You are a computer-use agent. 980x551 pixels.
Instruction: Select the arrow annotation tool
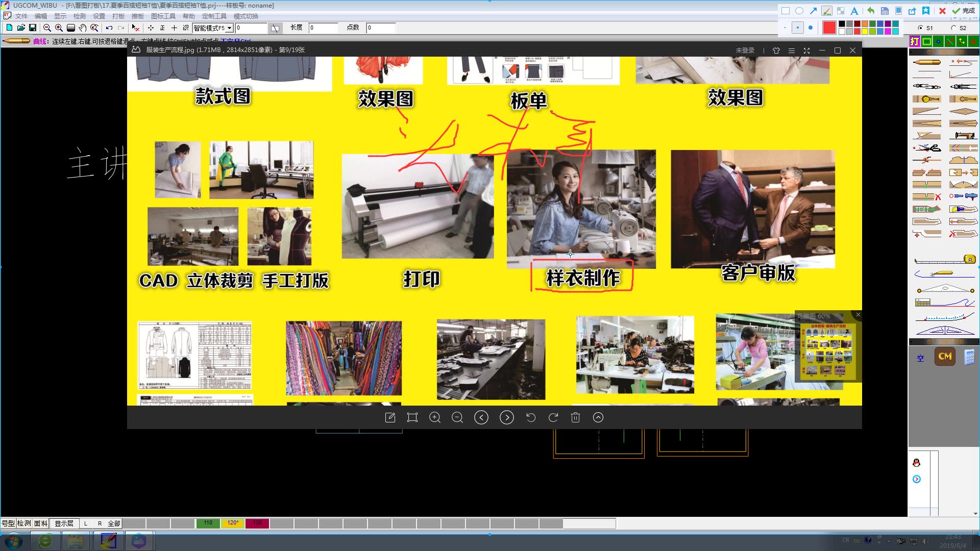tap(813, 11)
